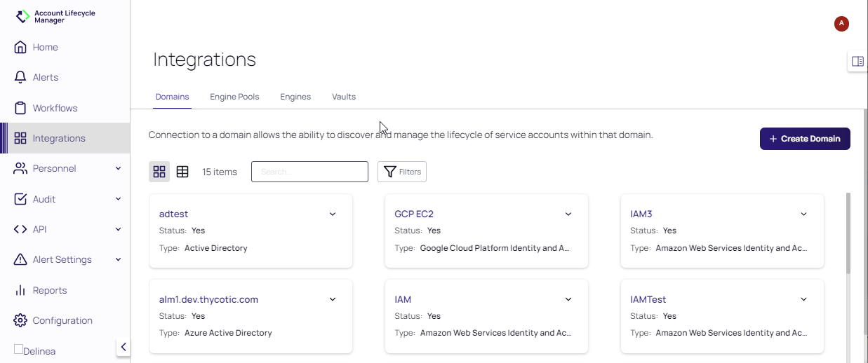Expand the Personnel menu section
The height and width of the screenshot is (363, 868).
click(118, 169)
